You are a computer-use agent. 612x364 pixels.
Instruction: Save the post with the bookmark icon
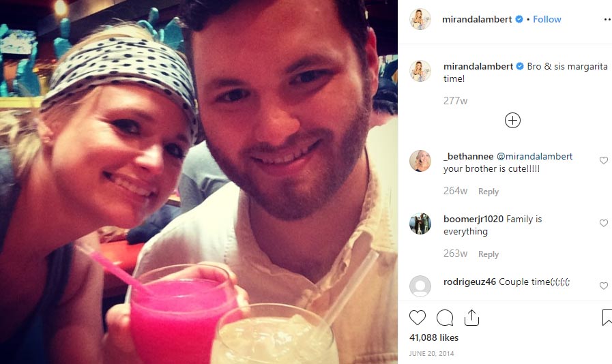[x=607, y=317]
